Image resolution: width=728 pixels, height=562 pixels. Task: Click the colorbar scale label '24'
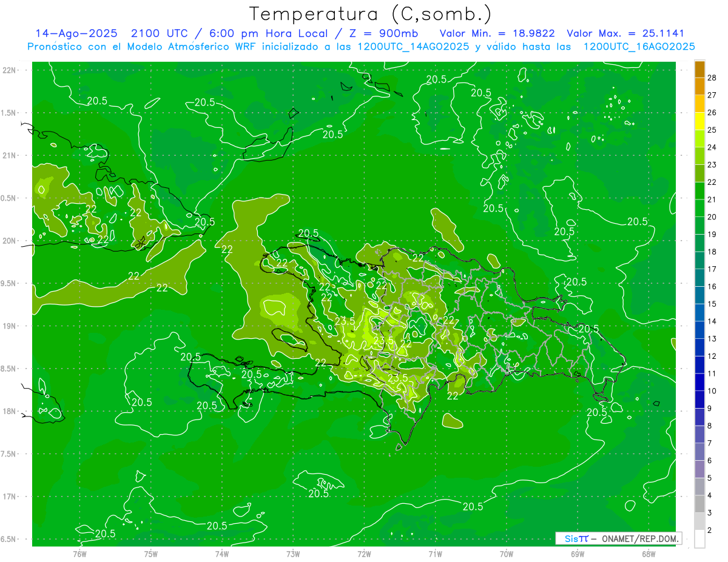coord(712,147)
